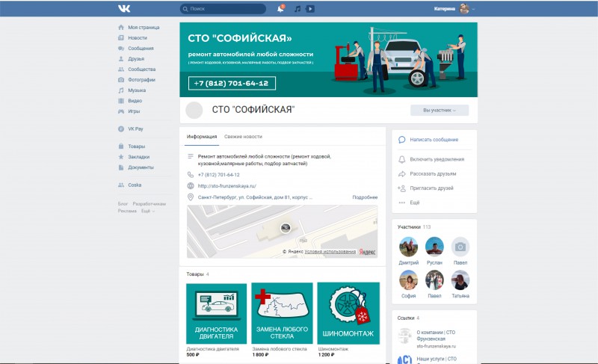Click the Coska group icon in sidebar

(121, 185)
